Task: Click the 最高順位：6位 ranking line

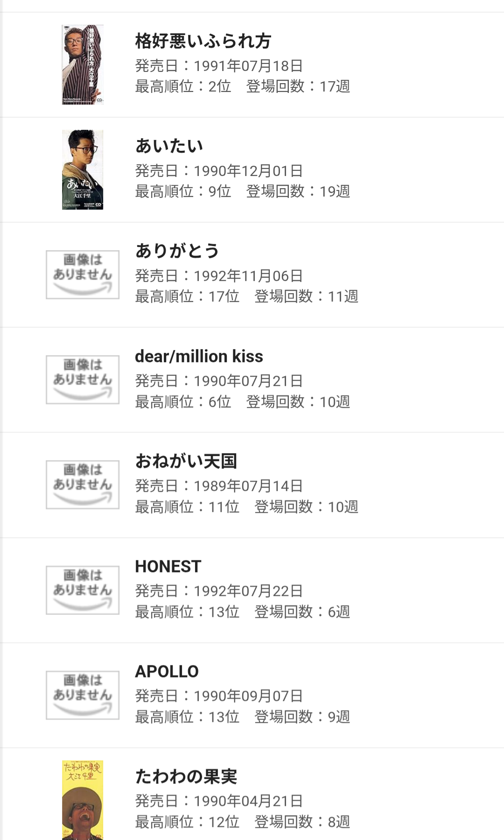Action: [183, 402]
